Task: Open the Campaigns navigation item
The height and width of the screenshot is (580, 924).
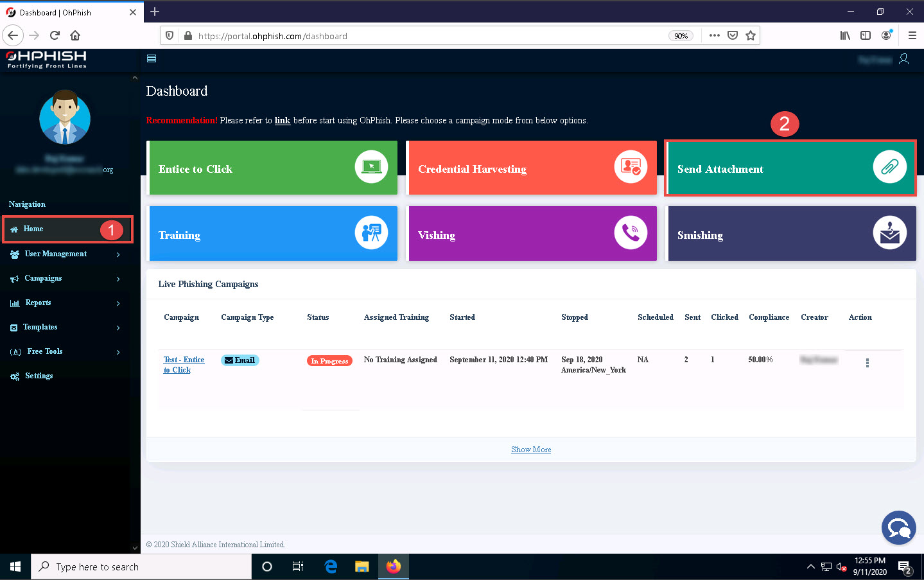Action: tap(43, 278)
